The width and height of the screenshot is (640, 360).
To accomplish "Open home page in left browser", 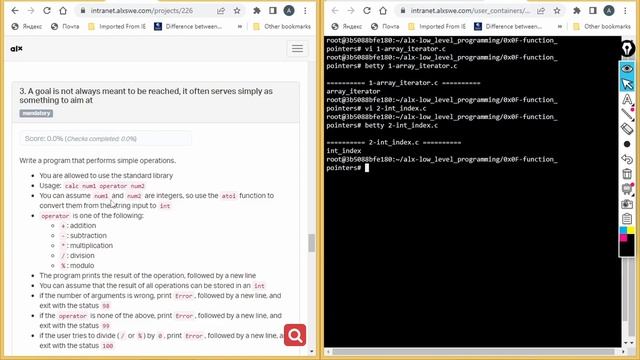I will point(63,11).
